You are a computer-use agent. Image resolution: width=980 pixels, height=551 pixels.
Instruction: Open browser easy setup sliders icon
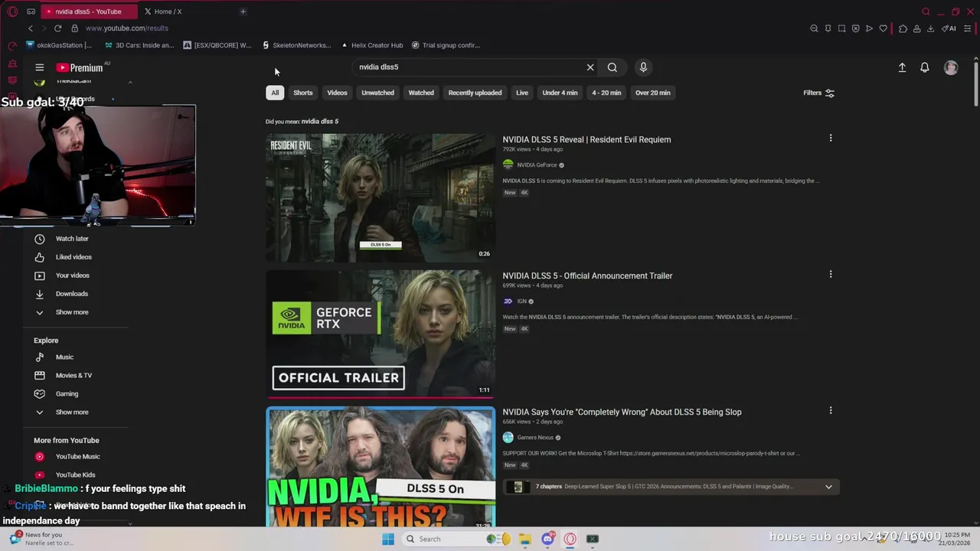point(968,28)
